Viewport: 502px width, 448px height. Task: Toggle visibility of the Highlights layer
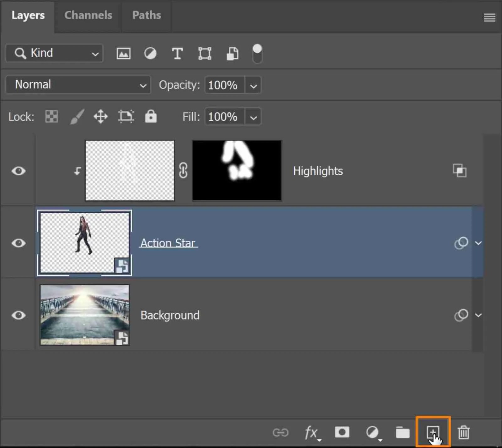click(18, 171)
